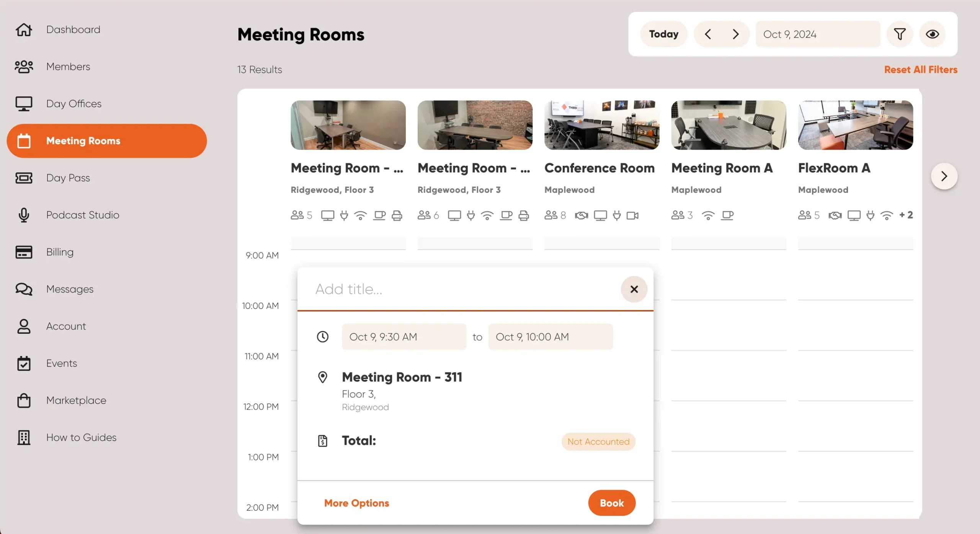Screen dimensions: 980x534
Task: Click the right chevron to scroll rooms
Action: tap(944, 176)
